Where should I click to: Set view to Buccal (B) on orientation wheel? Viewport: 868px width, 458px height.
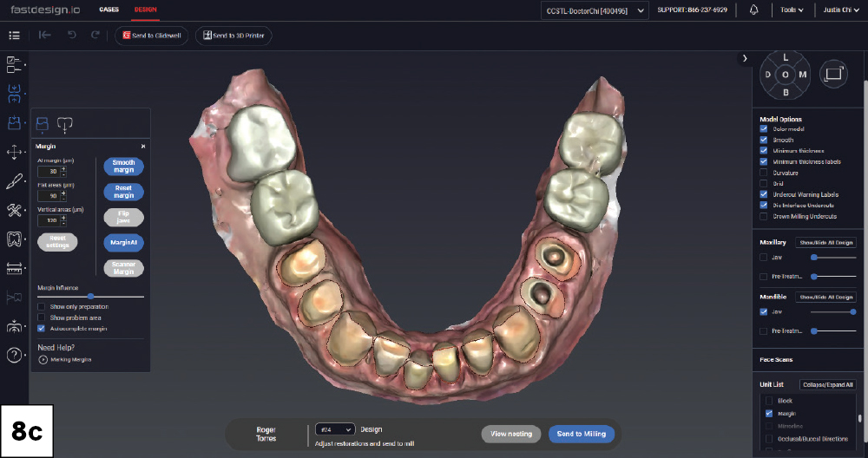786,92
